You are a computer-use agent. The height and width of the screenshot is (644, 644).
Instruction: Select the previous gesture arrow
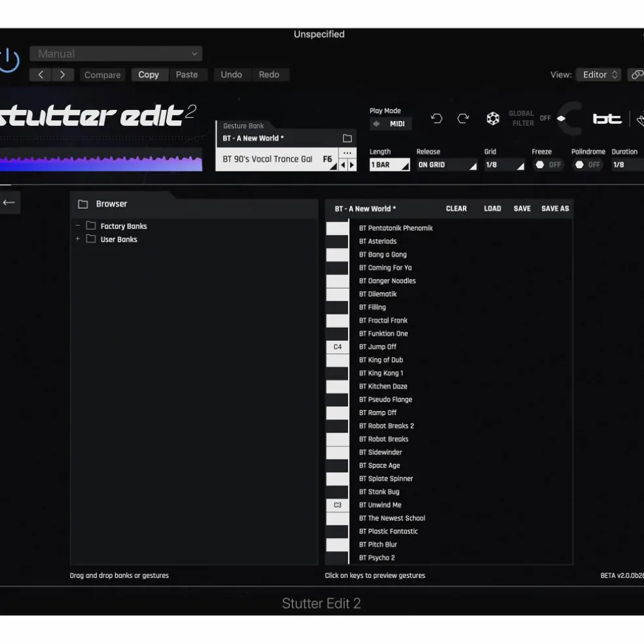point(343,165)
